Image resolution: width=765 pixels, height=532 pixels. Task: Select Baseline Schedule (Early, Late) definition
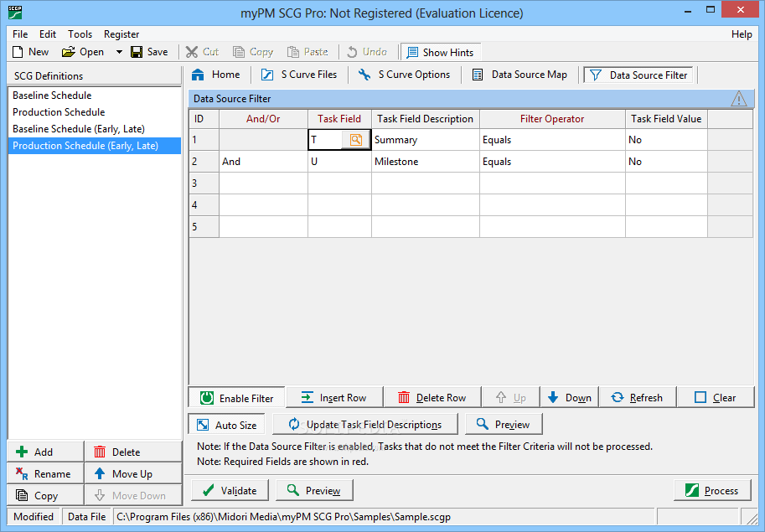click(95, 129)
